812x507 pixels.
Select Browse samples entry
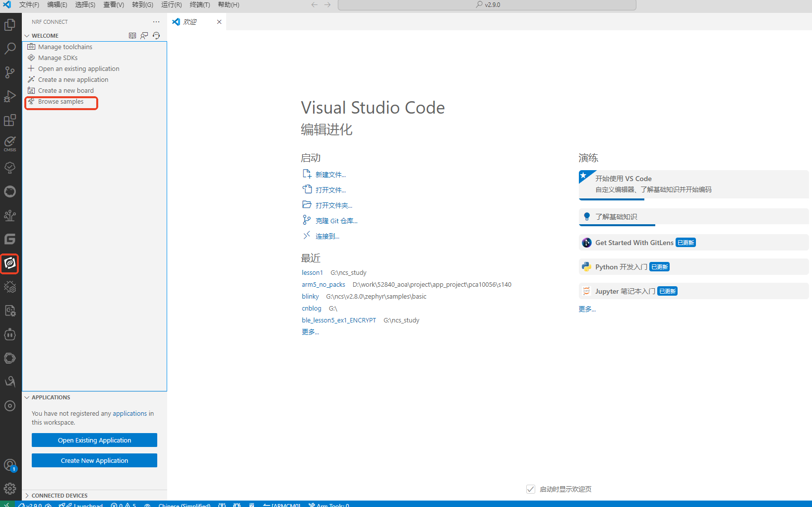(x=61, y=101)
